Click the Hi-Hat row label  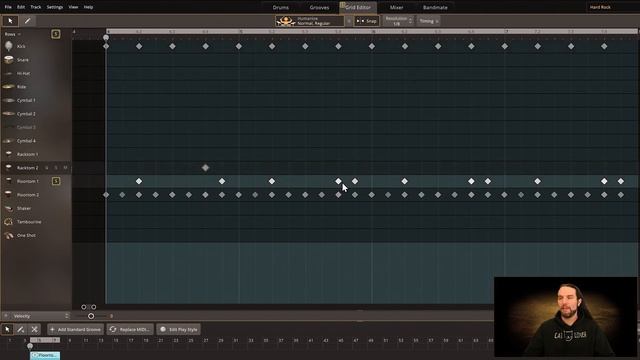point(23,73)
